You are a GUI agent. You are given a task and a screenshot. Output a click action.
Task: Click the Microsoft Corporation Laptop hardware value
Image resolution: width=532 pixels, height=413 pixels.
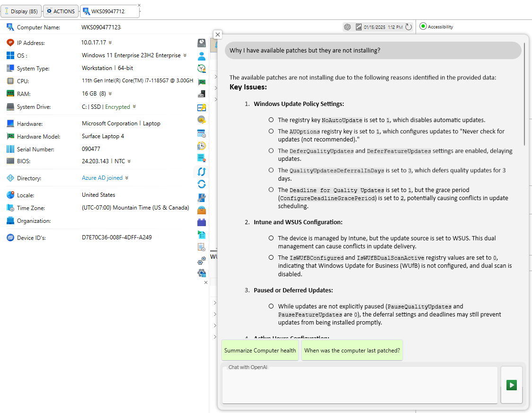[x=121, y=123]
